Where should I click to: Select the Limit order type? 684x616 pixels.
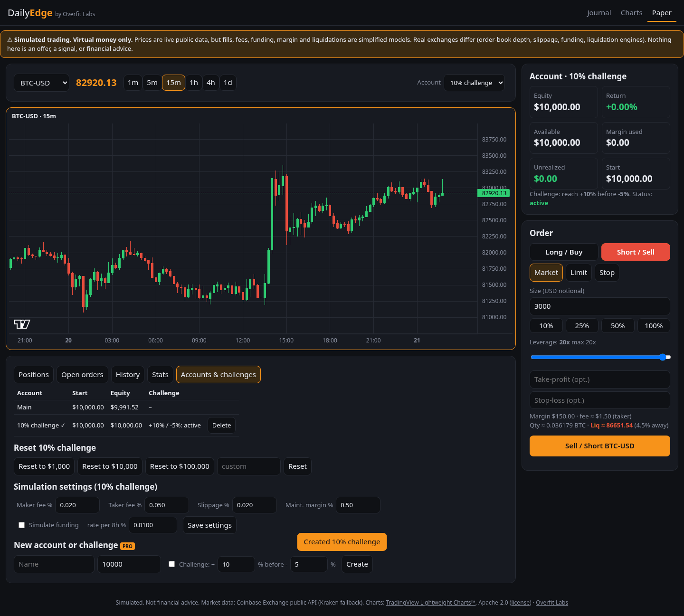tap(579, 273)
